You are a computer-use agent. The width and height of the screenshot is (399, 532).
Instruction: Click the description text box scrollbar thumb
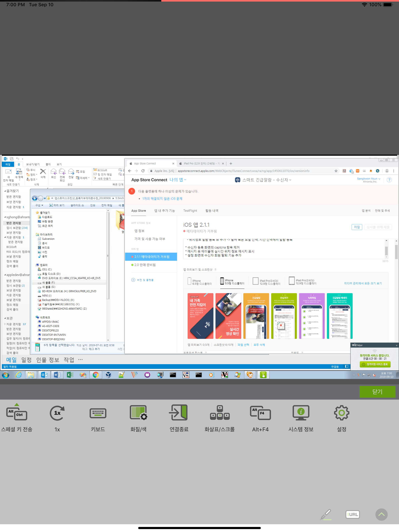[386, 251]
